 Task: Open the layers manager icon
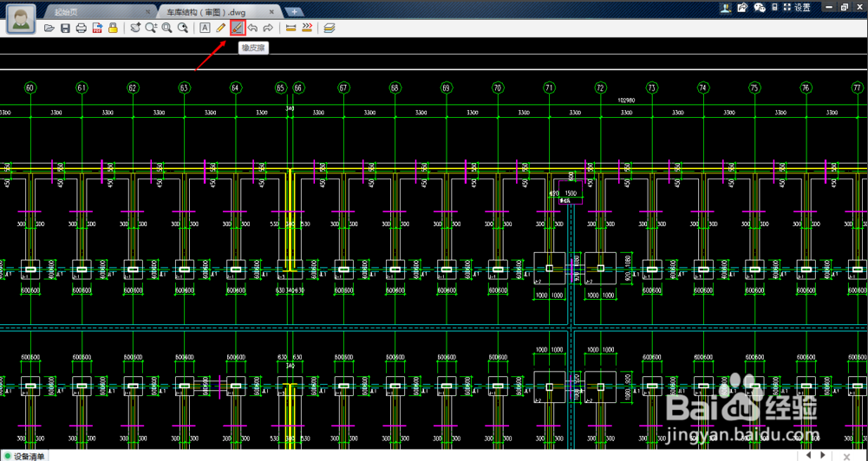330,29
